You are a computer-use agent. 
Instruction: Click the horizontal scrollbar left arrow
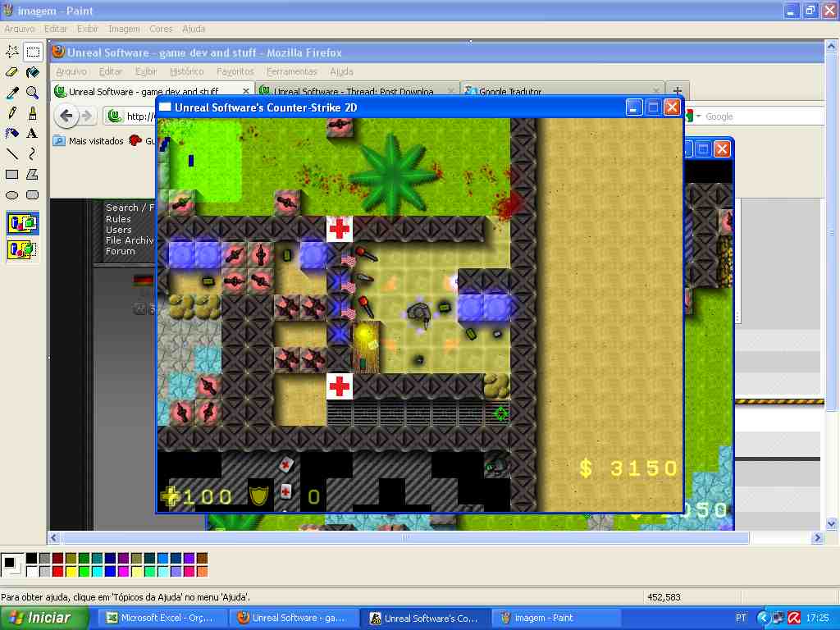pyautogui.click(x=53, y=537)
